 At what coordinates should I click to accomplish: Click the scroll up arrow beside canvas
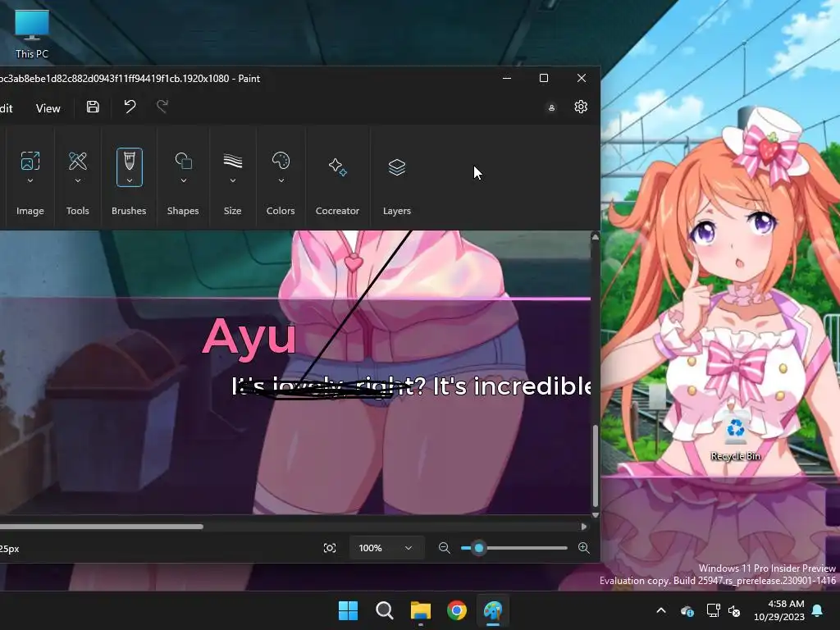point(595,236)
